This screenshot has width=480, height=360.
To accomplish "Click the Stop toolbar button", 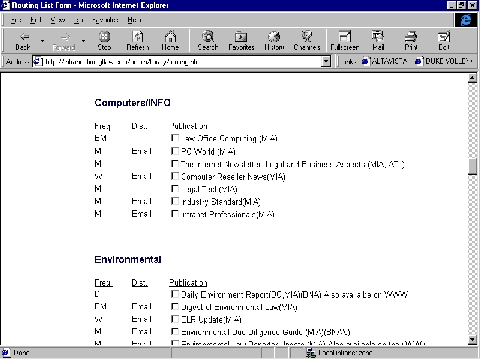I will pos(104,41).
